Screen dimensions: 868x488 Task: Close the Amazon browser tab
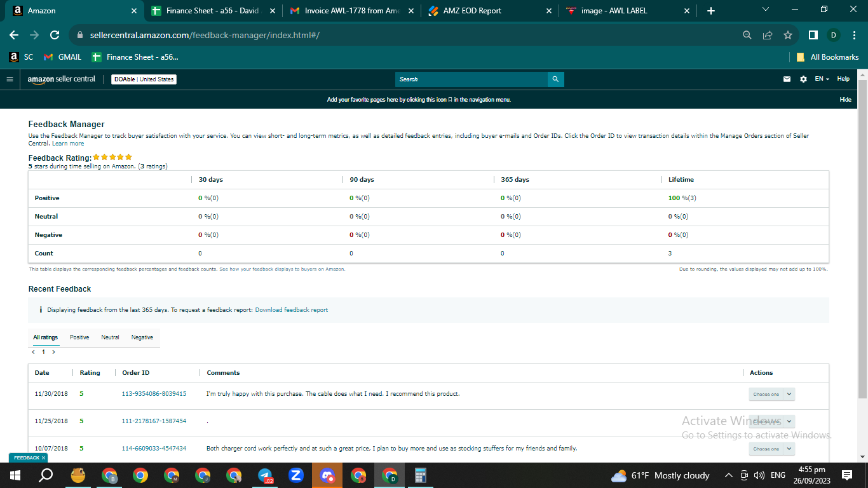click(x=134, y=11)
